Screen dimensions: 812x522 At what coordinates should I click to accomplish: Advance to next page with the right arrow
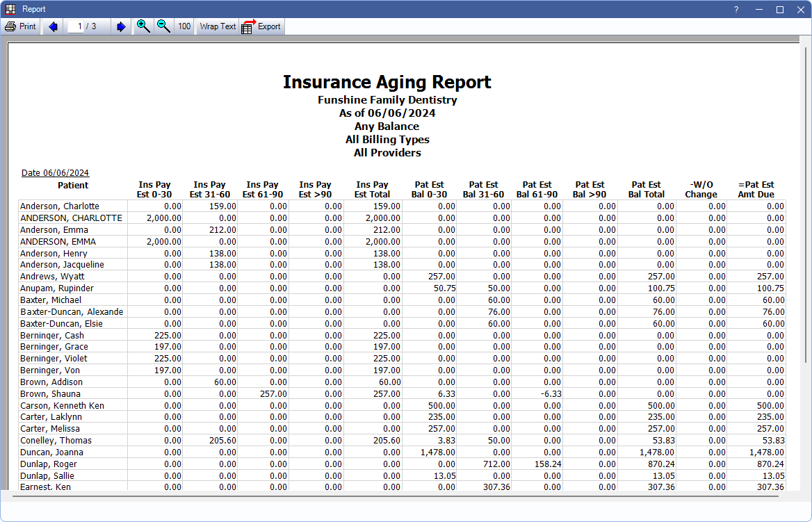click(121, 26)
